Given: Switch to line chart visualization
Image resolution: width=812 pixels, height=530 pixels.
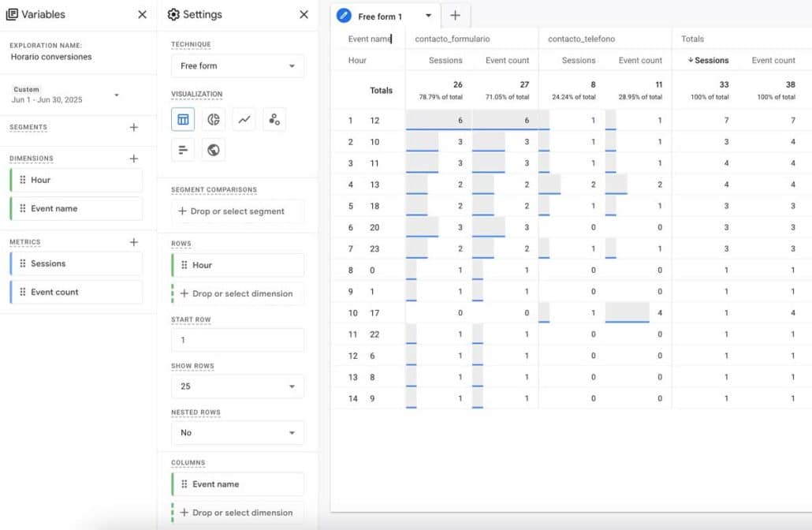Looking at the screenshot, I should 244,120.
